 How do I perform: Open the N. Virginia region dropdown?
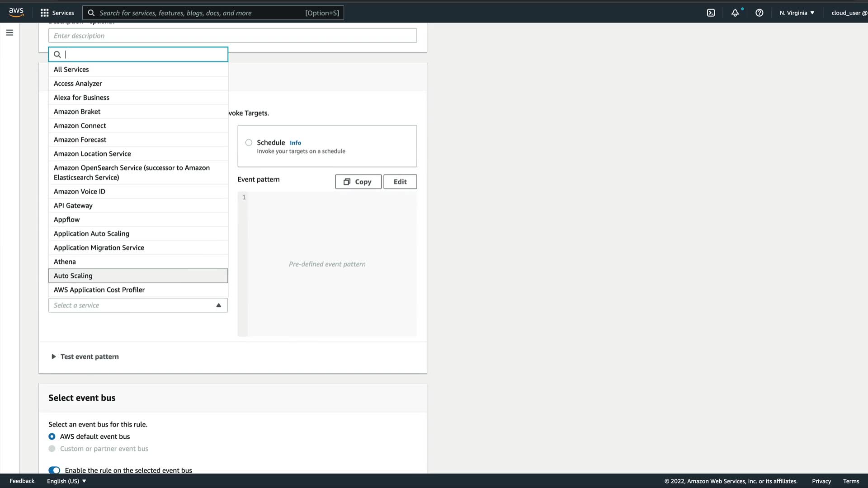coord(797,13)
